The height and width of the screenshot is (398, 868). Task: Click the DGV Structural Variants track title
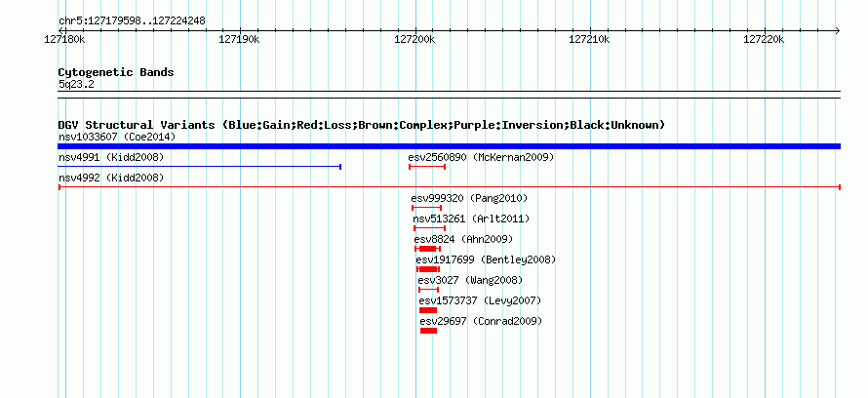click(x=362, y=125)
